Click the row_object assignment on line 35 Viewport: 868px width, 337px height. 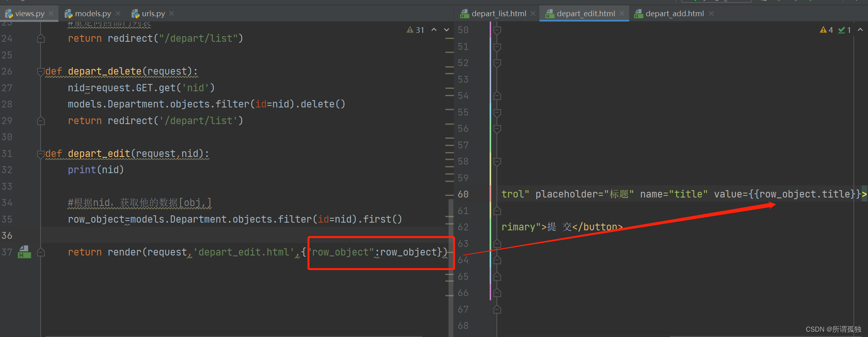(x=235, y=219)
